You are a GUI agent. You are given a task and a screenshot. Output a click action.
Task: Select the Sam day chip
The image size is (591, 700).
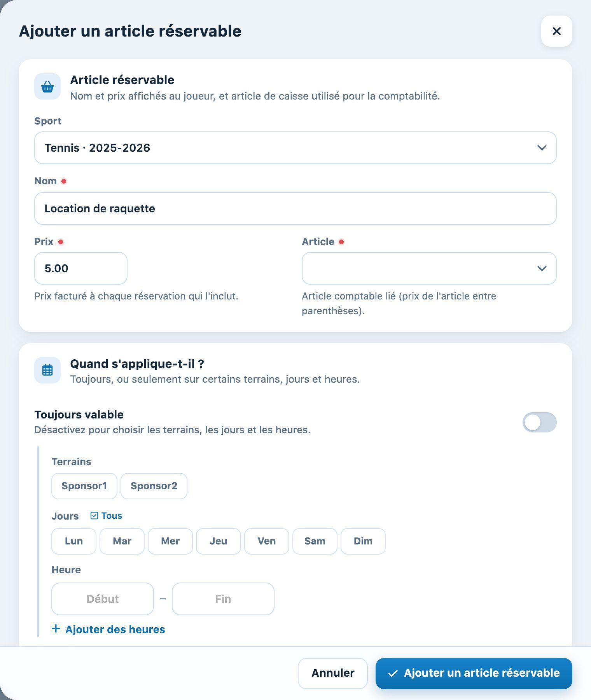[315, 541]
